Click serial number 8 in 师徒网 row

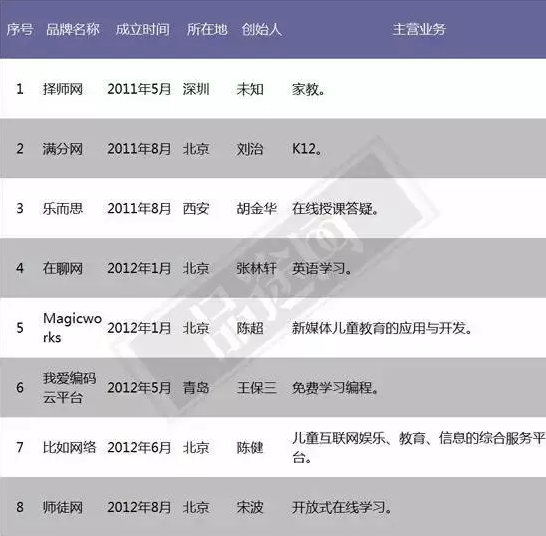tap(20, 507)
